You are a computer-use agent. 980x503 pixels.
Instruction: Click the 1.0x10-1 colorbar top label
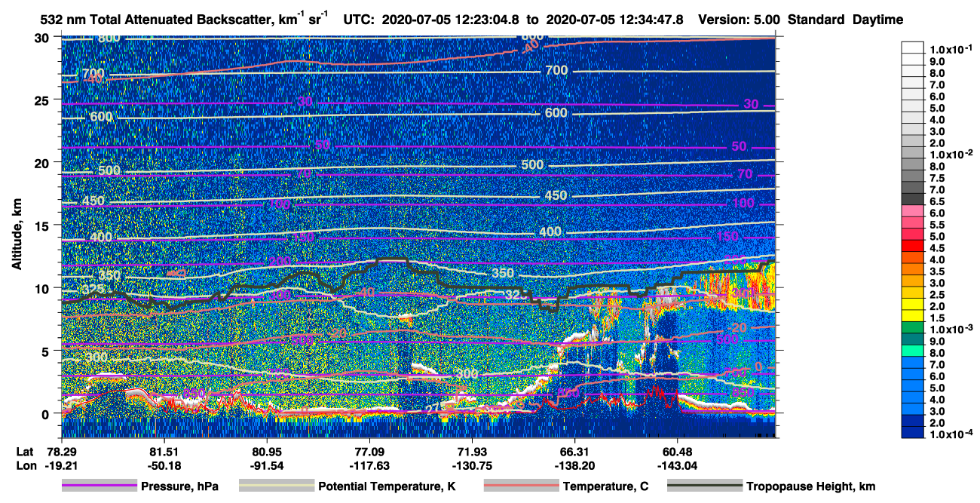click(x=950, y=49)
